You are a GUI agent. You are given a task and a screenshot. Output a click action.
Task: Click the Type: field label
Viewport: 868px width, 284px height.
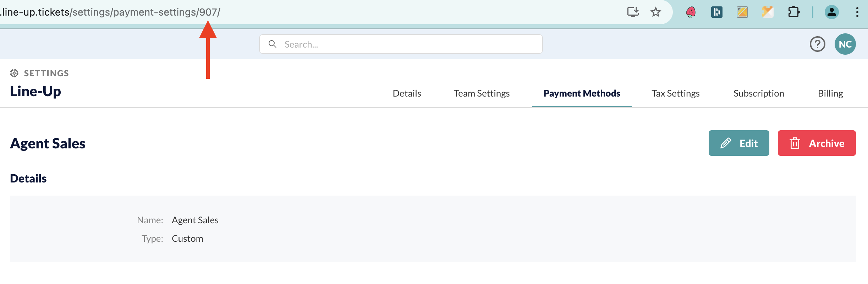(x=153, y=239)
